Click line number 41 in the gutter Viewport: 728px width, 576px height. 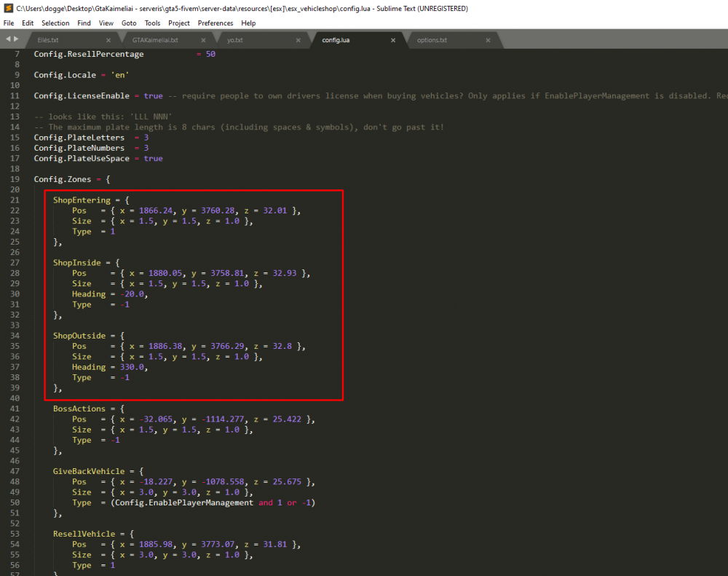pyautogui.click(x=15, y=409)
